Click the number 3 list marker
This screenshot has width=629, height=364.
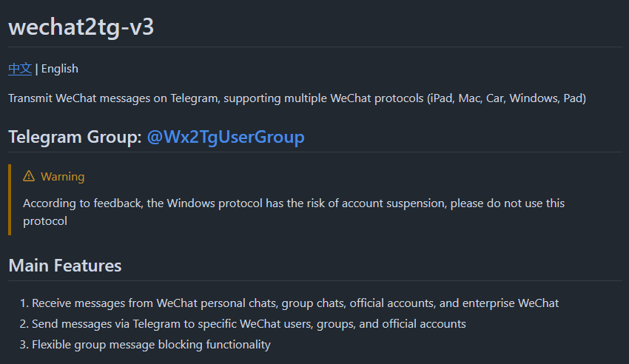(24, 344)
